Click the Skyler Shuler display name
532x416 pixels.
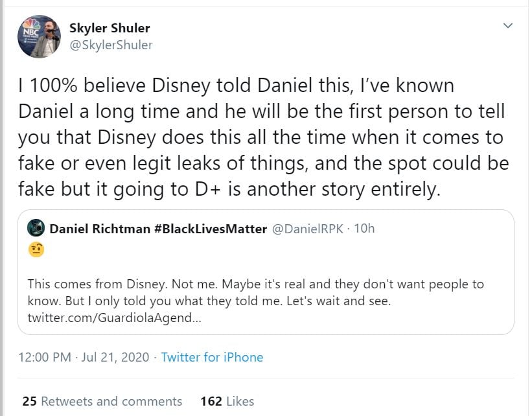pos(110,28)
